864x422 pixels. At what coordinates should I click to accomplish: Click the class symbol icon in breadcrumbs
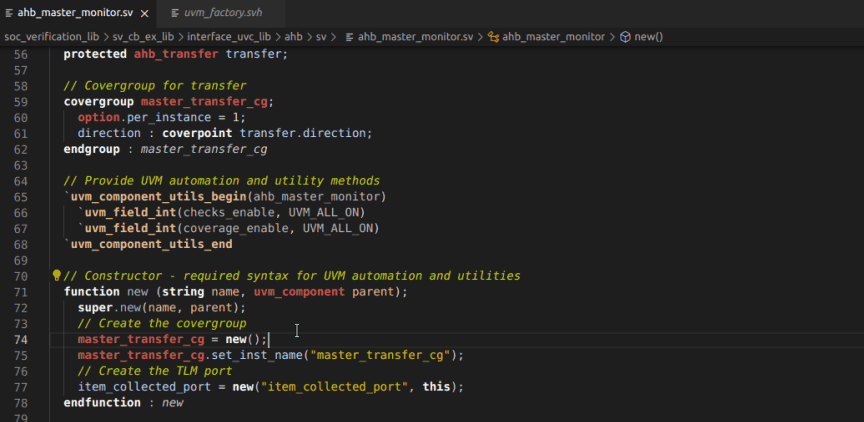[x=492, y=36]
